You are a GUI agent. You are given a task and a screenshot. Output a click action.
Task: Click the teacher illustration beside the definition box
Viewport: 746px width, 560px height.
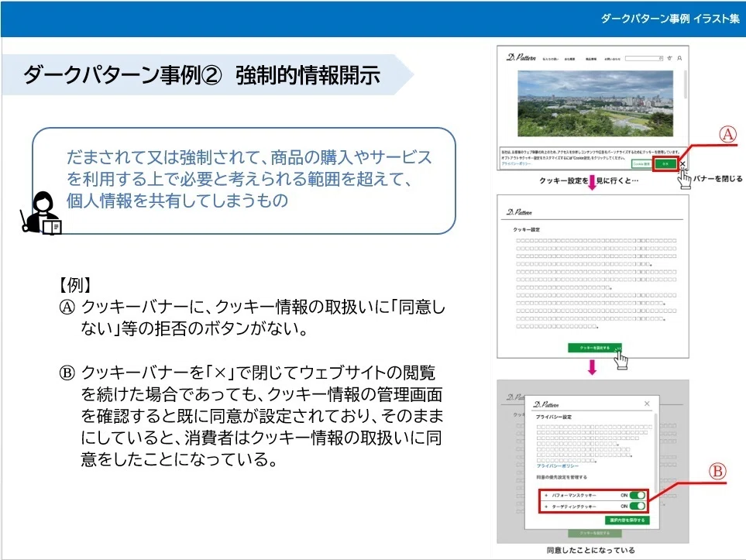pos(41,213)
